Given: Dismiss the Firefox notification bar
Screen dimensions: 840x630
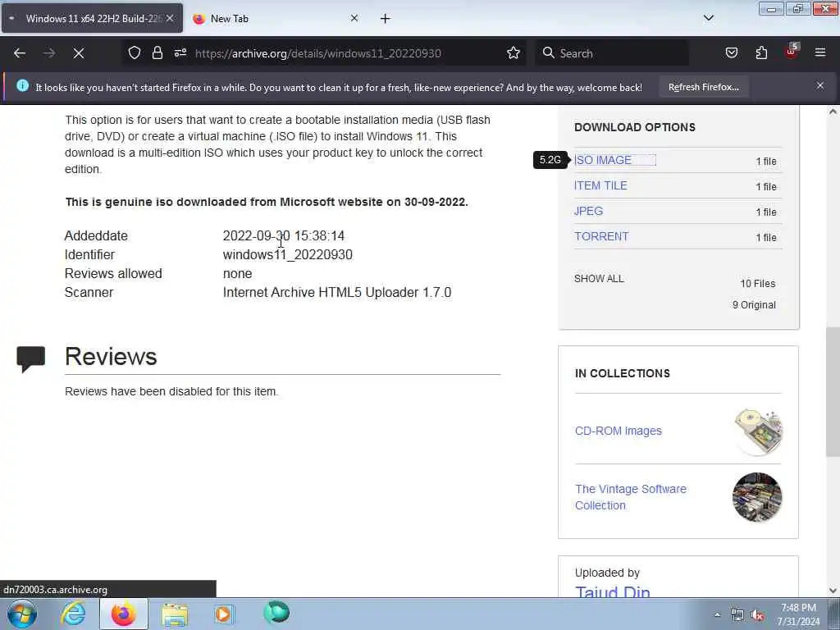Looking at the screenshot, I should coord(820,85).
